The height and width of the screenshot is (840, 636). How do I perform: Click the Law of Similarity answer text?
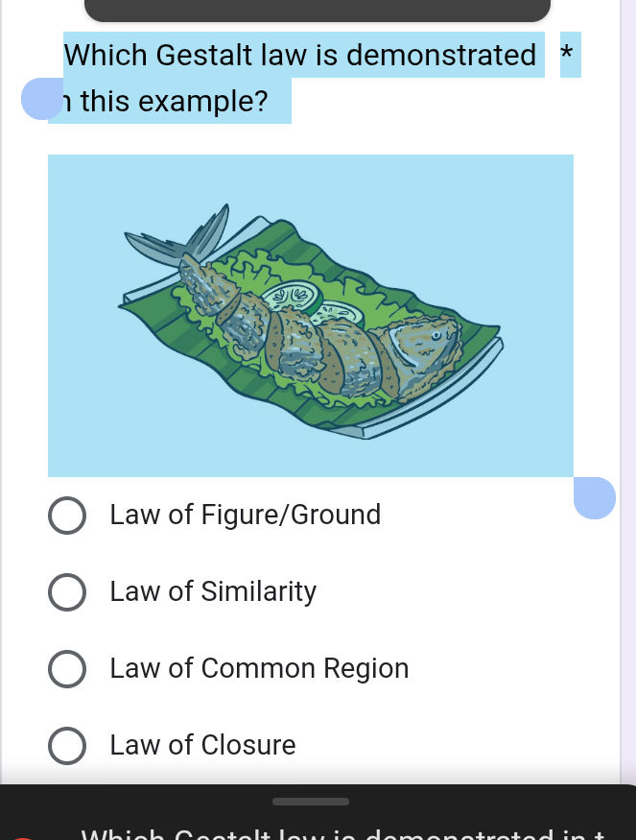[x=213, y=592]
